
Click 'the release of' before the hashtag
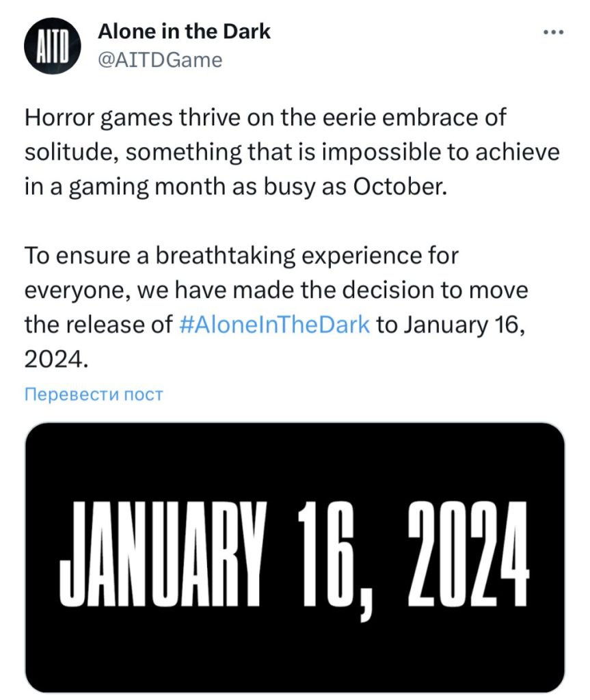[x=98, y=325]
